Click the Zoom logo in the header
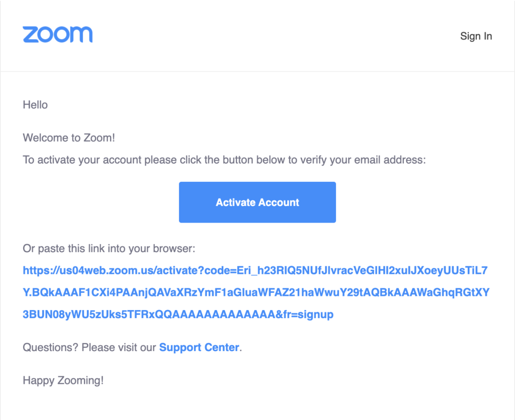 (57, 35)
